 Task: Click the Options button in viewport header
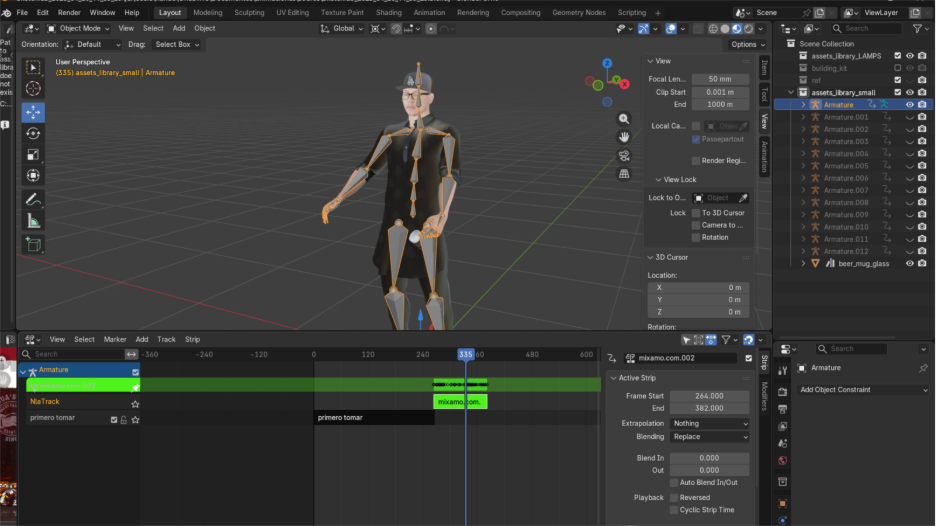[747, 44]
